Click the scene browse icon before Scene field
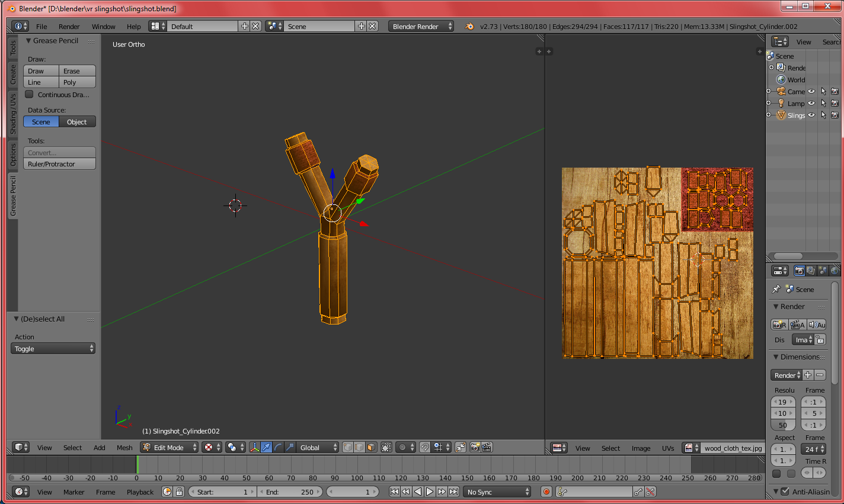844x504 pixels. click(x=274, y=26)
